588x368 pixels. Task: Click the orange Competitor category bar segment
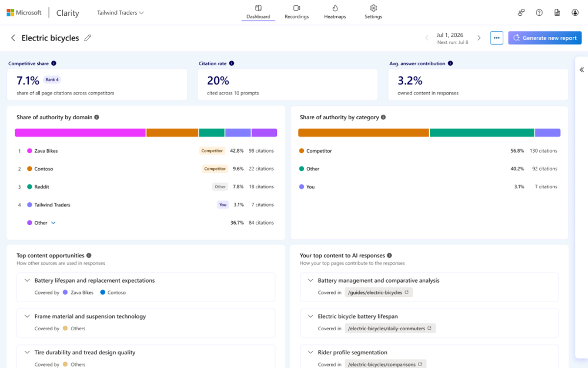[x=364, y=132]
